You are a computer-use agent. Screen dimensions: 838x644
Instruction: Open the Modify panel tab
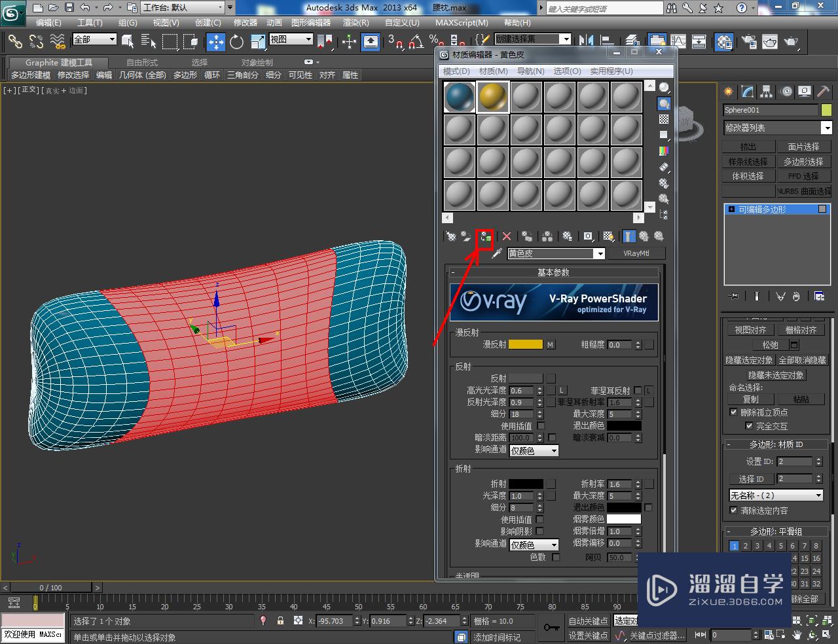[x=747, y=92]
